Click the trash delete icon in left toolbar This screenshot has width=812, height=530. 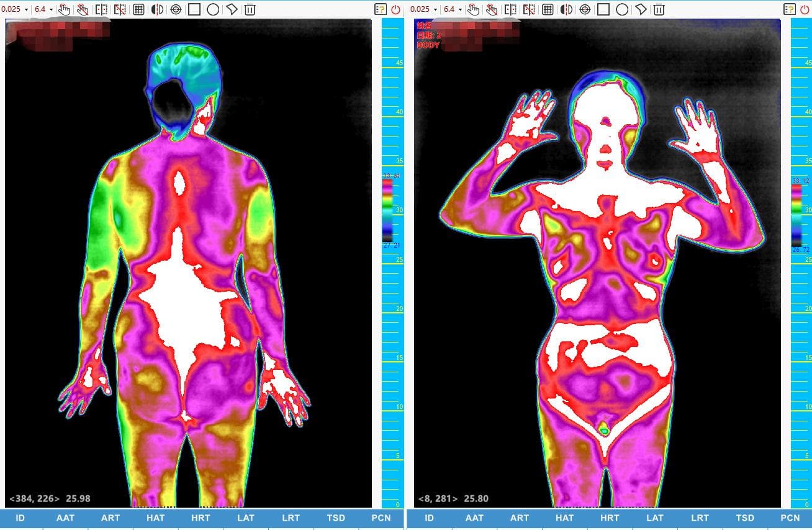point(250,9)
